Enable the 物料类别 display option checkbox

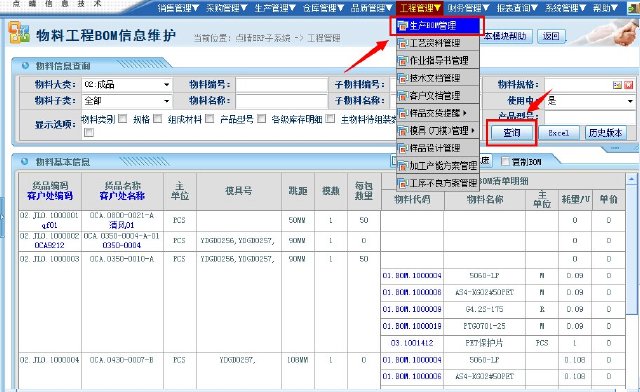click(x=122, y=119)
